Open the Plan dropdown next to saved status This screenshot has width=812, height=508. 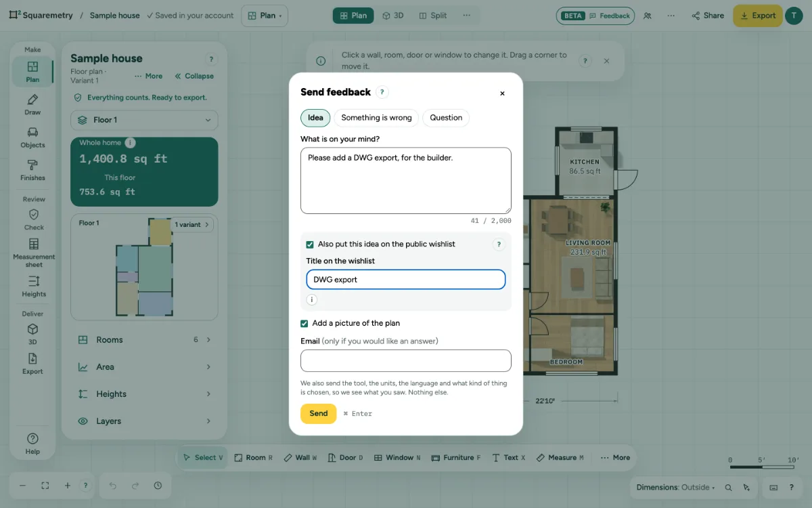[x=265, y=16]
